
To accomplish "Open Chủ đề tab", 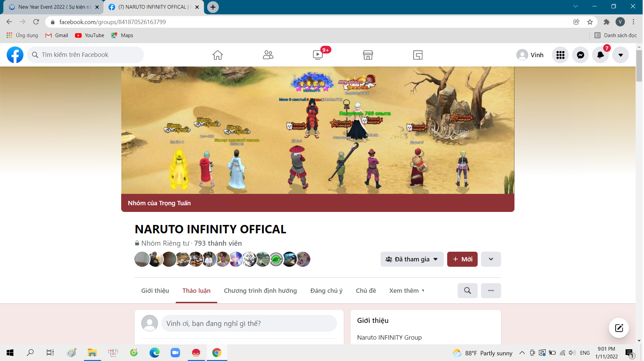I will point(366,290).
